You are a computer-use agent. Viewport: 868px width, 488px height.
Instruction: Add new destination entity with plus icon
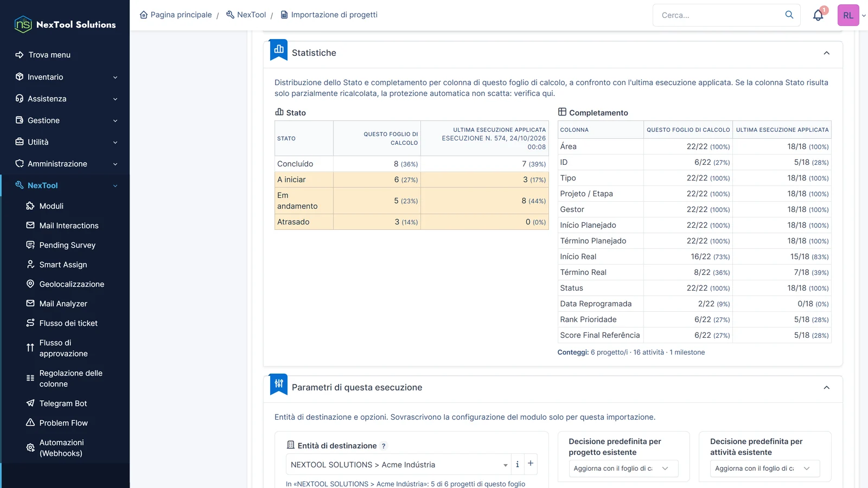[531, 464]
